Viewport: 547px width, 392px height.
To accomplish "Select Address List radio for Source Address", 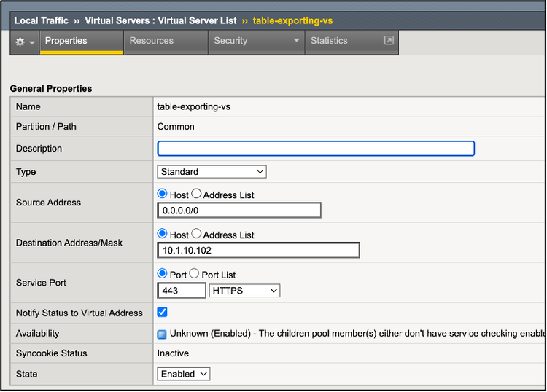I will coord(196,195).
